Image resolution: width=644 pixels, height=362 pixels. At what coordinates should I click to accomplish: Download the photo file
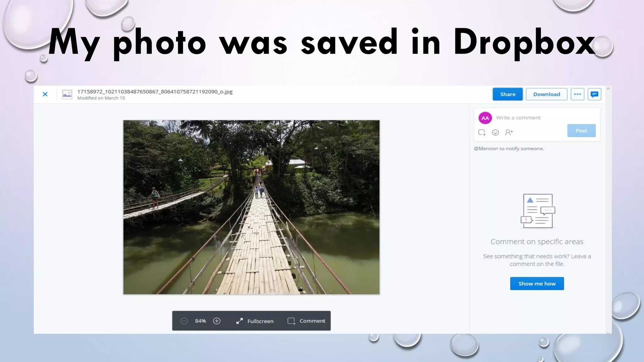[x=547, y=94]
